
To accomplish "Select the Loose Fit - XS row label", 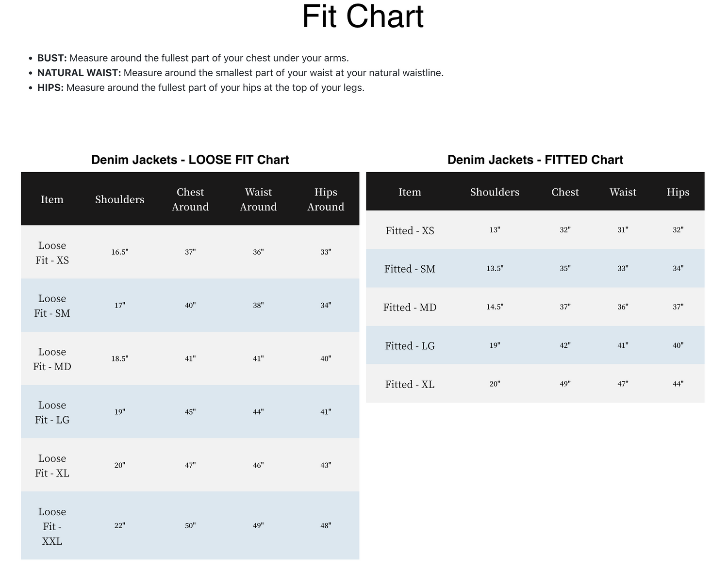I will coord(52,253).
